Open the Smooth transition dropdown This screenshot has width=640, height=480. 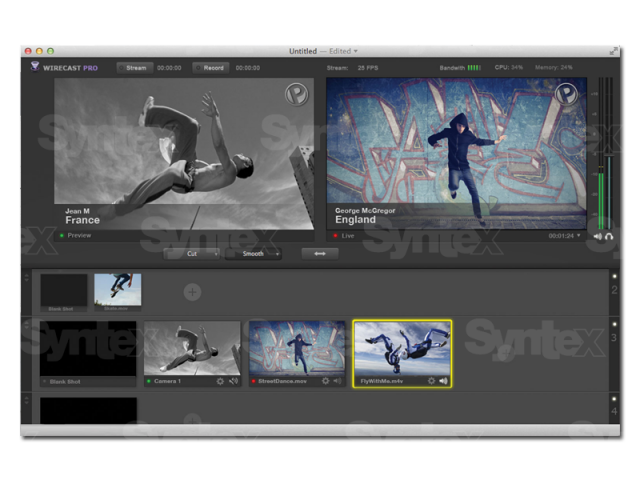255,254
